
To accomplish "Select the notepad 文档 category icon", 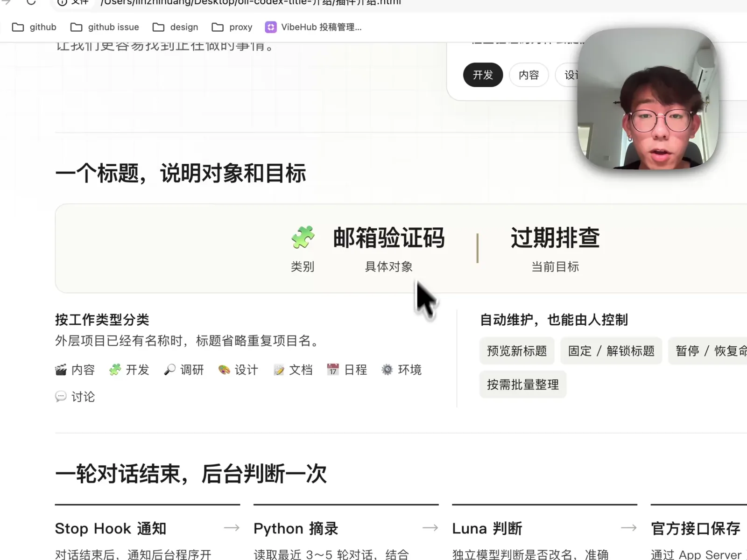I will (279, 370).
